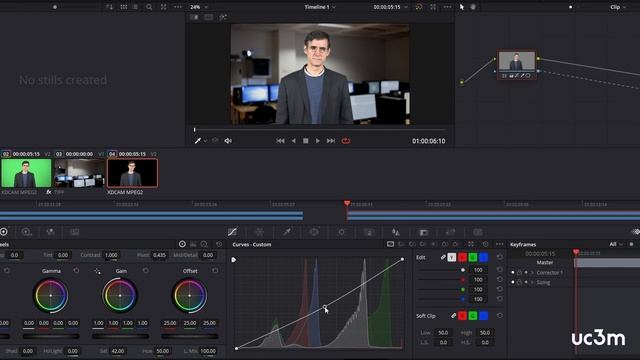Image resolution: width=640 pixels, height=360 pixels.
Task: Open the Key palette
Action: point(423,232)
